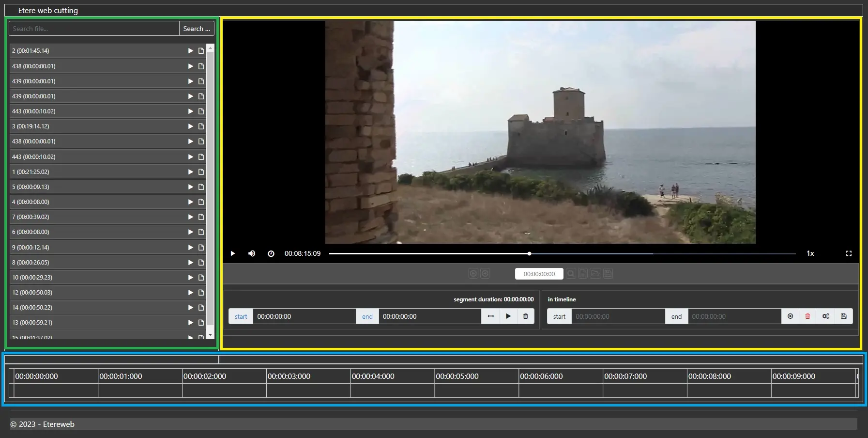Open the 1x playback speed selector
This screenshot has height=438, width=868.
click(x=810, y=253)
